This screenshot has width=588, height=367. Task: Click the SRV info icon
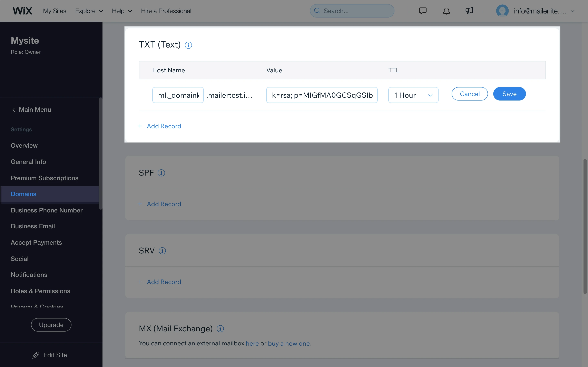point(162,251)
